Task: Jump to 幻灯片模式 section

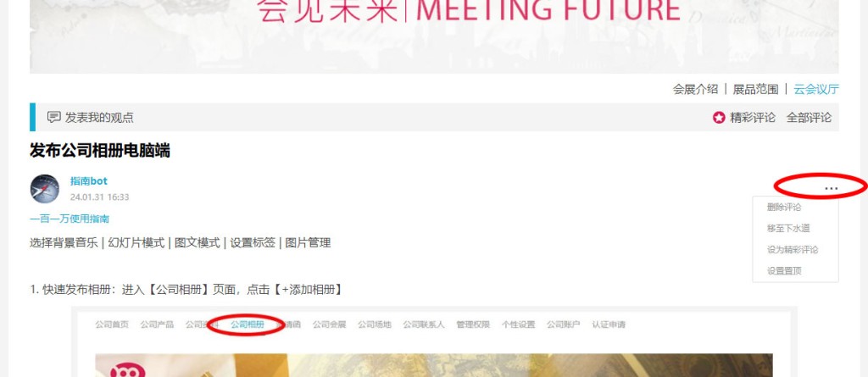Action: click(136, 242)
